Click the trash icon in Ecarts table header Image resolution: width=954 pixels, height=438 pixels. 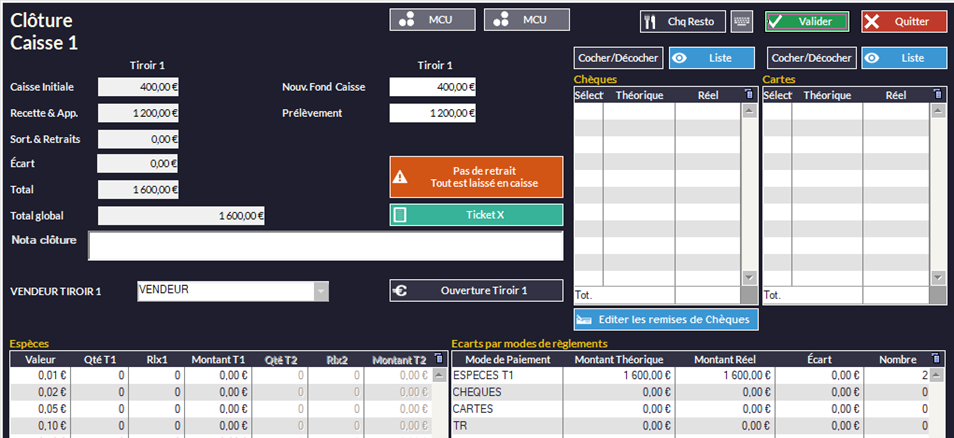coord(932,358)
